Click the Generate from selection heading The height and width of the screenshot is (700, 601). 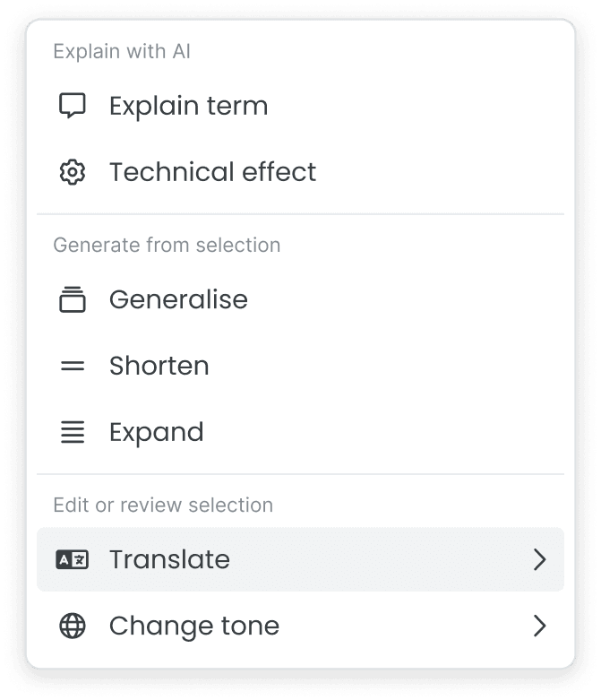167,245
